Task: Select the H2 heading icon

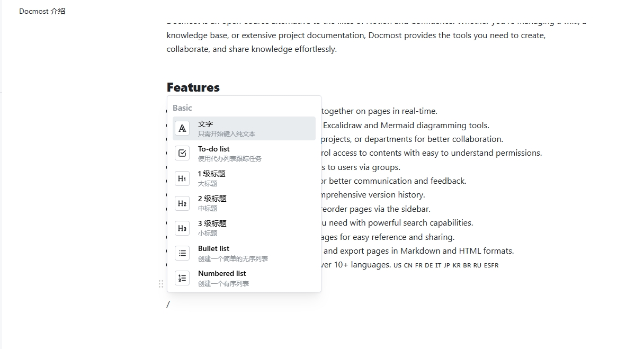Action: [x=182, y=203]
